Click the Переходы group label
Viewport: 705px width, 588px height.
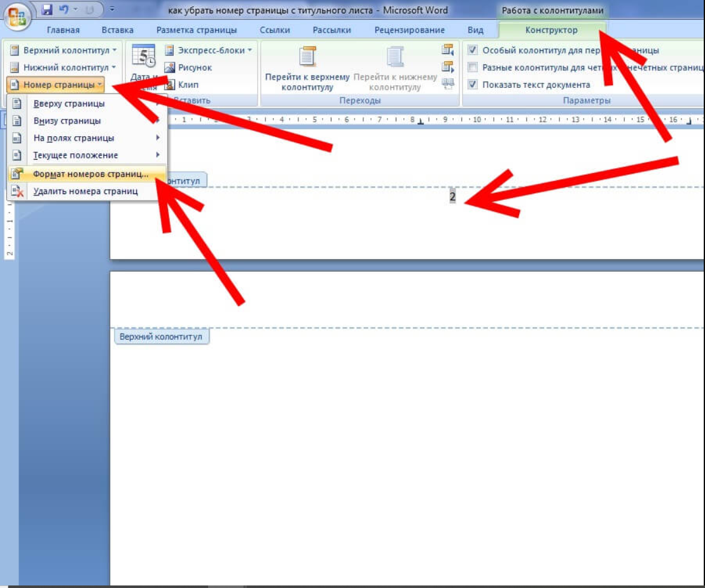[x=359, y=101]
